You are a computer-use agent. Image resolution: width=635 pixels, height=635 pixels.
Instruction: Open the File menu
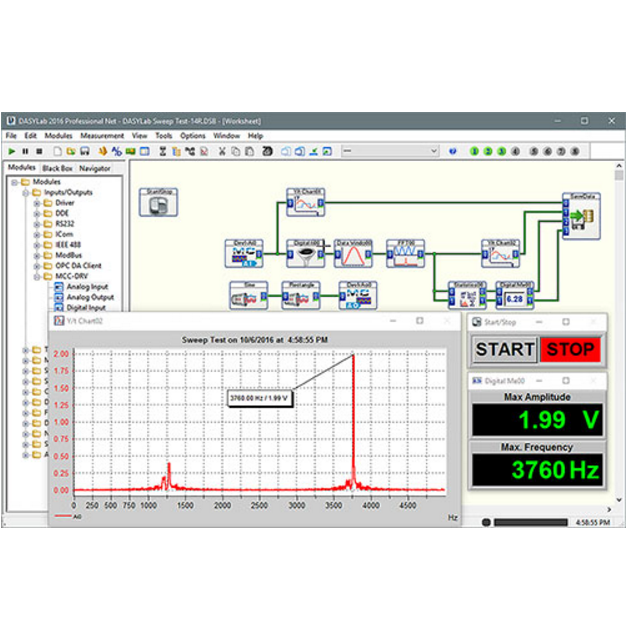click(x=11, y=136)
